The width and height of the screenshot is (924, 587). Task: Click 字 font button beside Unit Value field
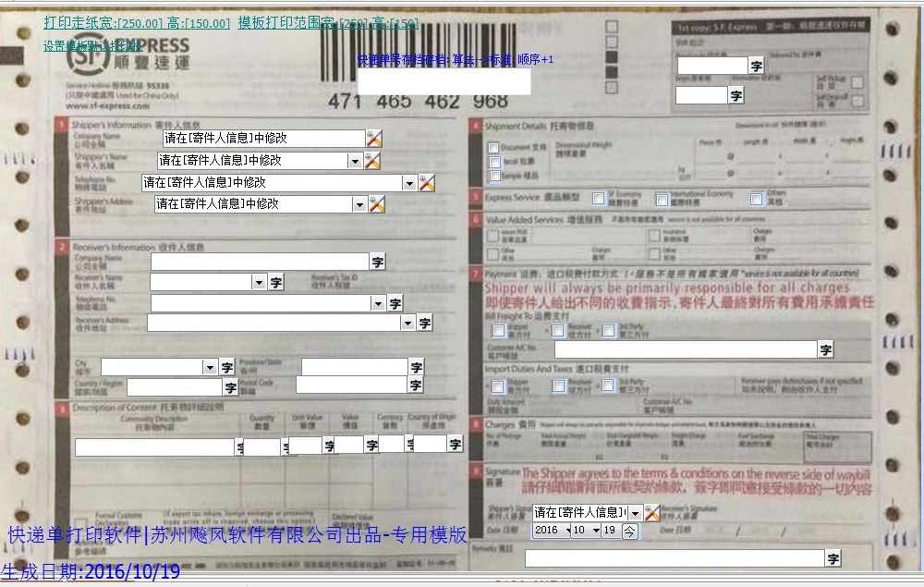[x=329, y=446]
